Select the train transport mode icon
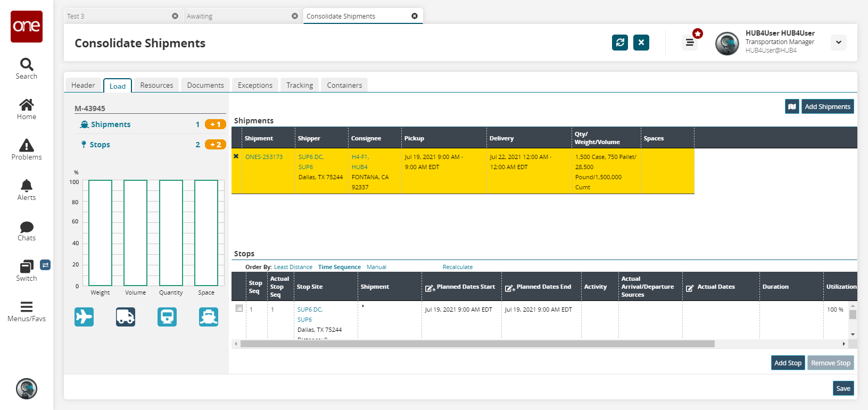Screen dimensions: 868x410 pyautogui.click(x=167, y=317)
